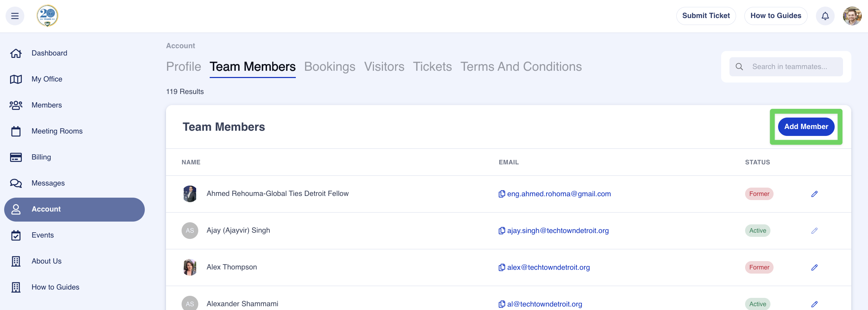The image size is (868, 310).
Task: Open How to Guides in header
Action: (x=776, y=16)
